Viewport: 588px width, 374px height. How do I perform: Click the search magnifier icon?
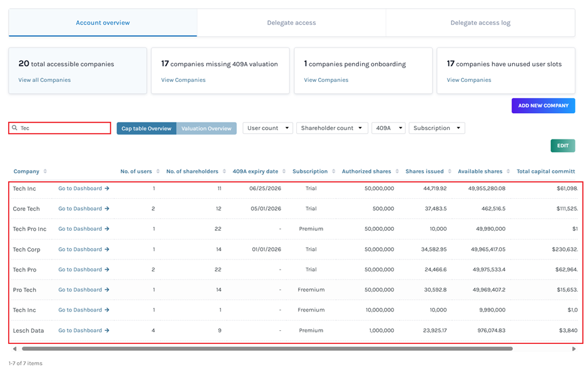click(15, 128)
